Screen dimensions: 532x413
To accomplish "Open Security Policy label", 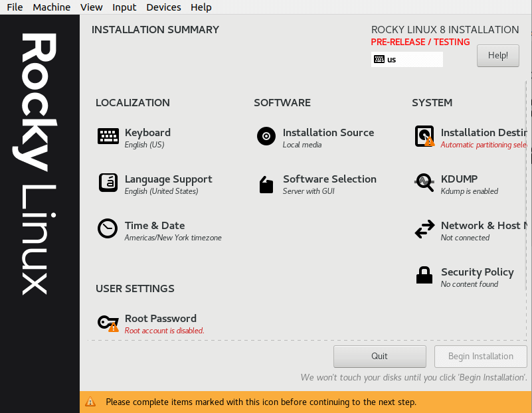I will pyautogui.click(x=478, y=272).
